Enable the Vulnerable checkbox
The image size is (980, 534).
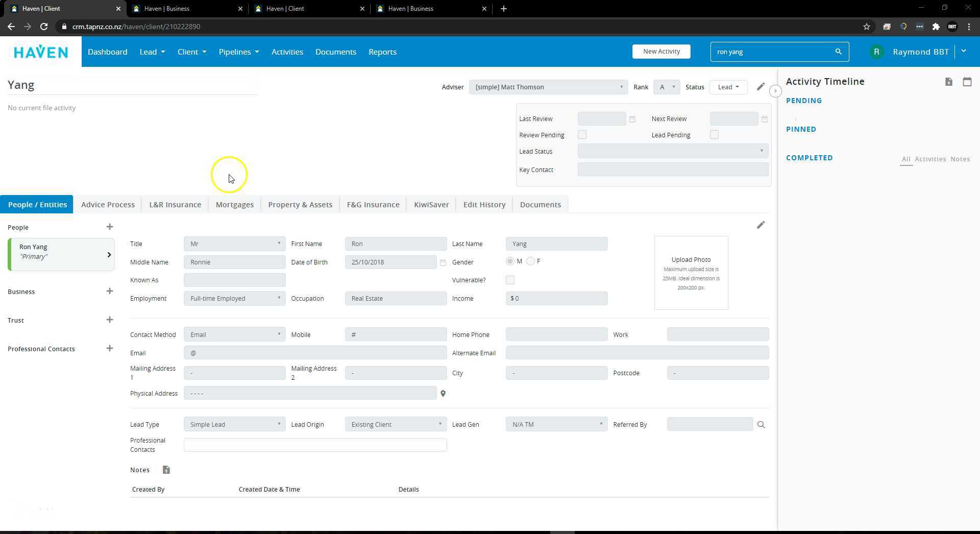click(x=510, y=280)
